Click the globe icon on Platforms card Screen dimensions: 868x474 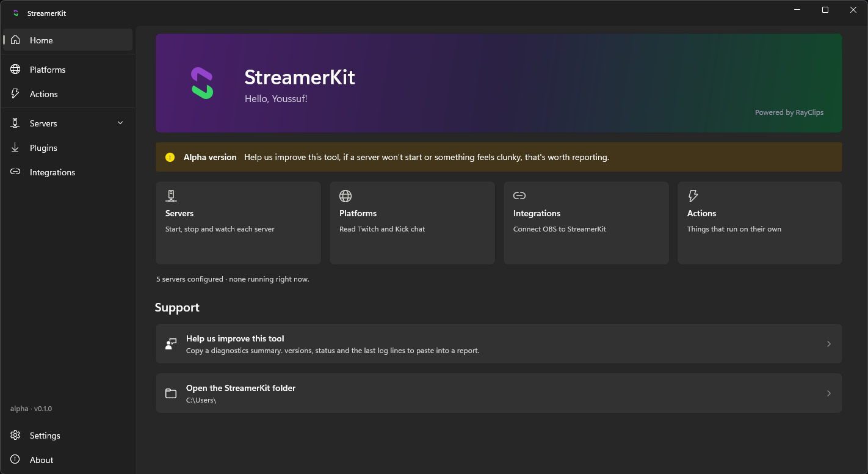(345, 196)
